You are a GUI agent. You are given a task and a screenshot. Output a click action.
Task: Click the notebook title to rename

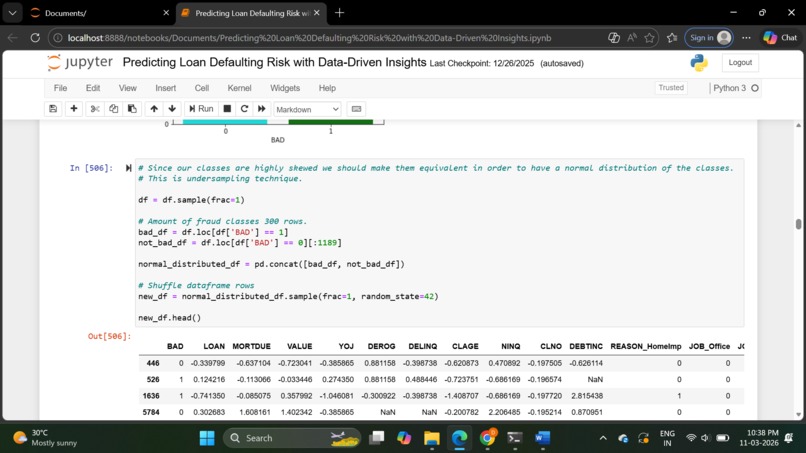tap(274, 63)
